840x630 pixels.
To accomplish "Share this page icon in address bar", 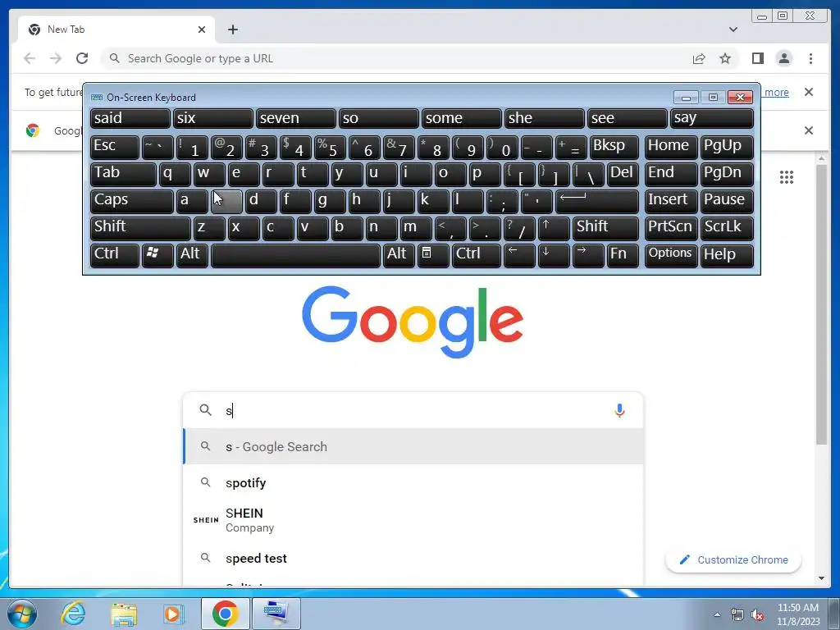I will tap(699, 58).
